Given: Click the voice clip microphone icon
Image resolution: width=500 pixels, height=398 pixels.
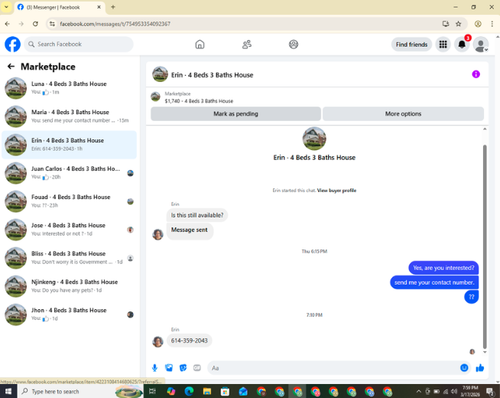Looking at the screenshot, I should [154, 368].
